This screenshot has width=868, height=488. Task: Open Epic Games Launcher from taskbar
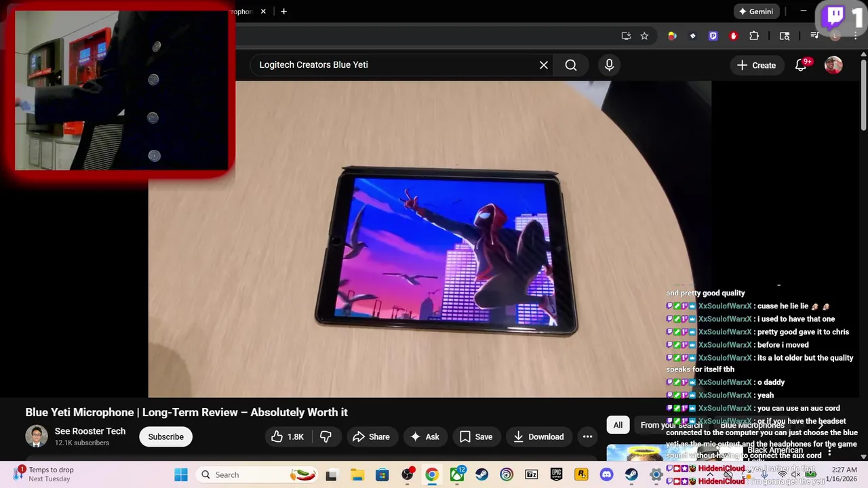[557, 474]
